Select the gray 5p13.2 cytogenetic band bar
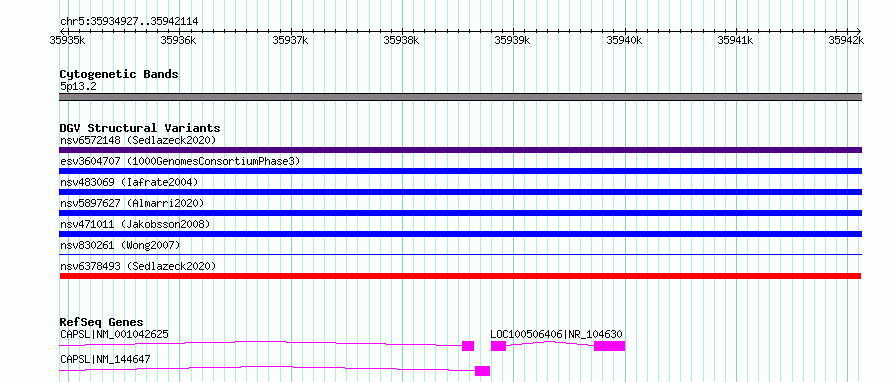This screenshot has height=382, width=890. [x=460, y=97]
